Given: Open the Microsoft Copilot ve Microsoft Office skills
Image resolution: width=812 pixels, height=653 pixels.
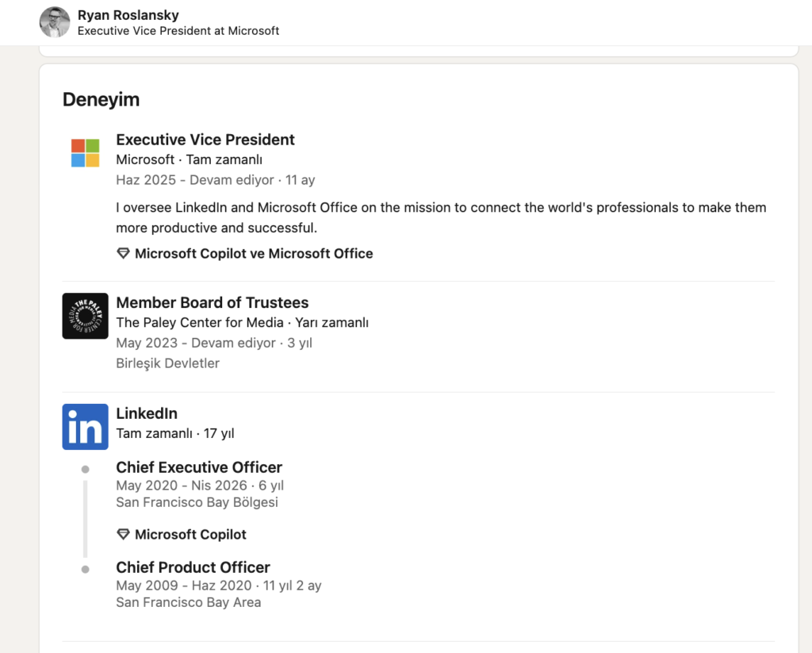Looking at the screenshot, I should pos(253,254).
